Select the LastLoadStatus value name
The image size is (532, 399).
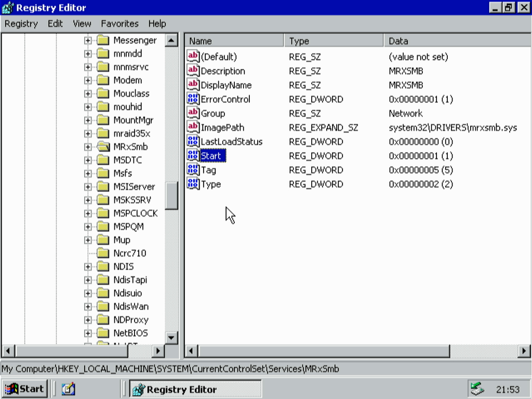(232, 142)
